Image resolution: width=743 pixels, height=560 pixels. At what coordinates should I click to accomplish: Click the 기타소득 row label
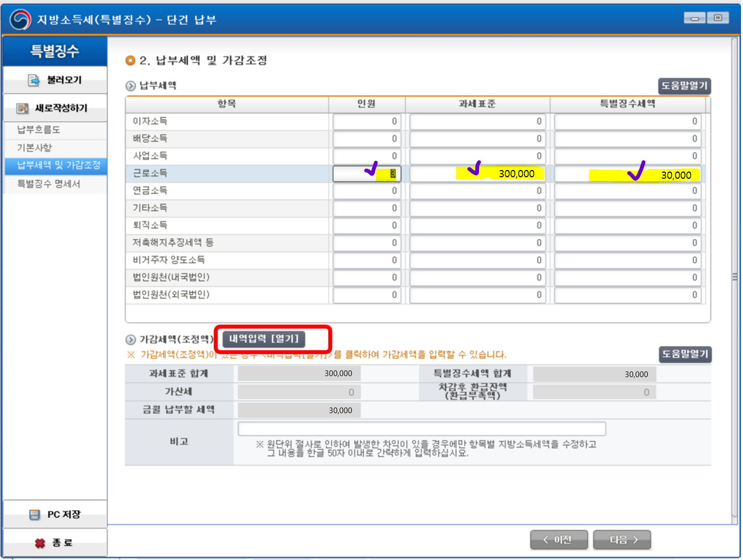(150, 208)
